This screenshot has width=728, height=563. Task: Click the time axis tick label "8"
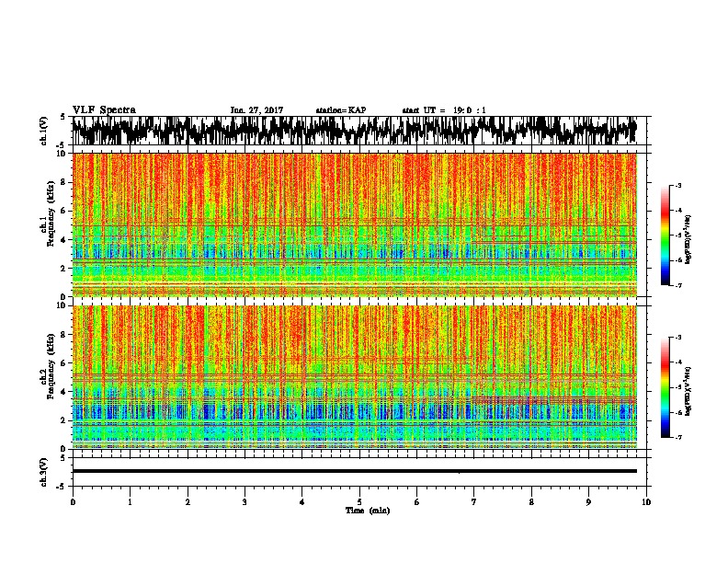coord(531,502)
